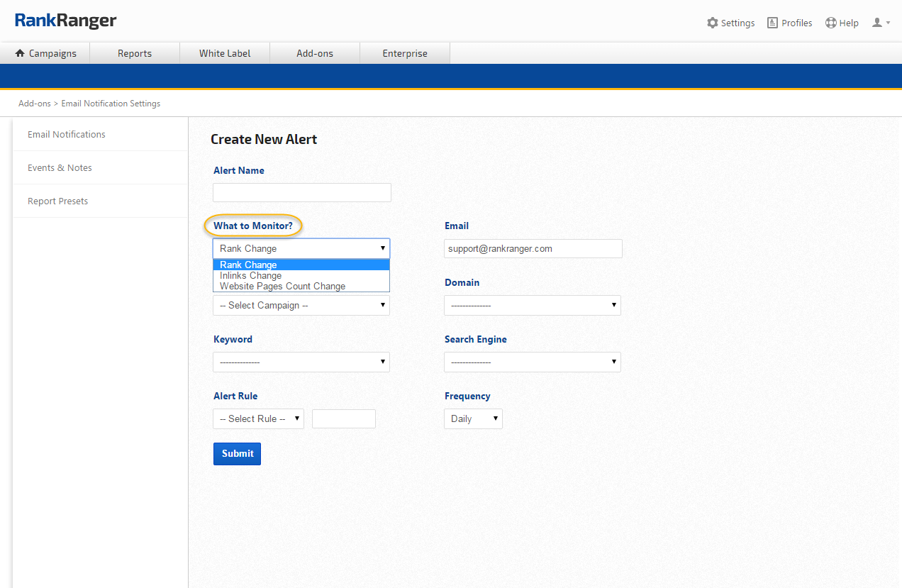This screenshot has width=902, height=588.
Task: Click the Settings gear icon
Action: tap(712, 23)
